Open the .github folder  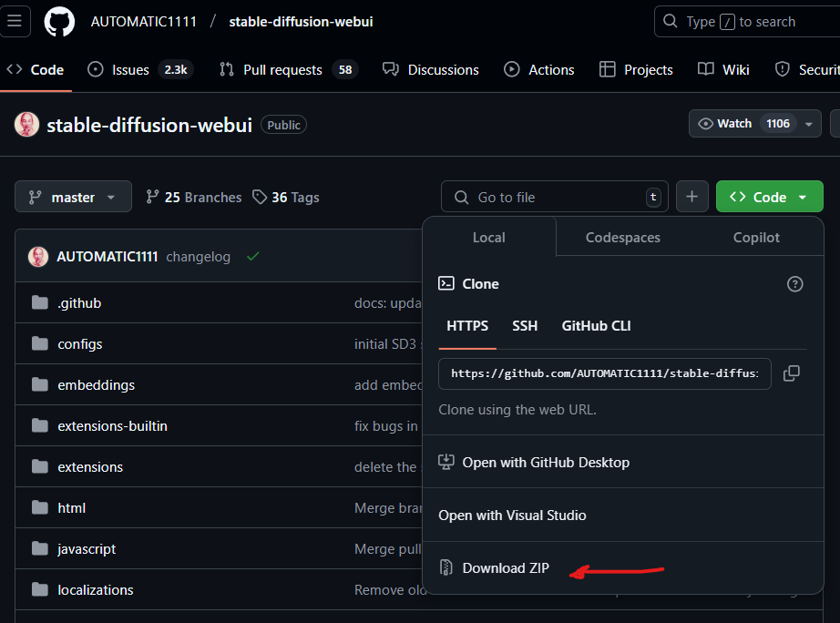[x=79, y=303]
